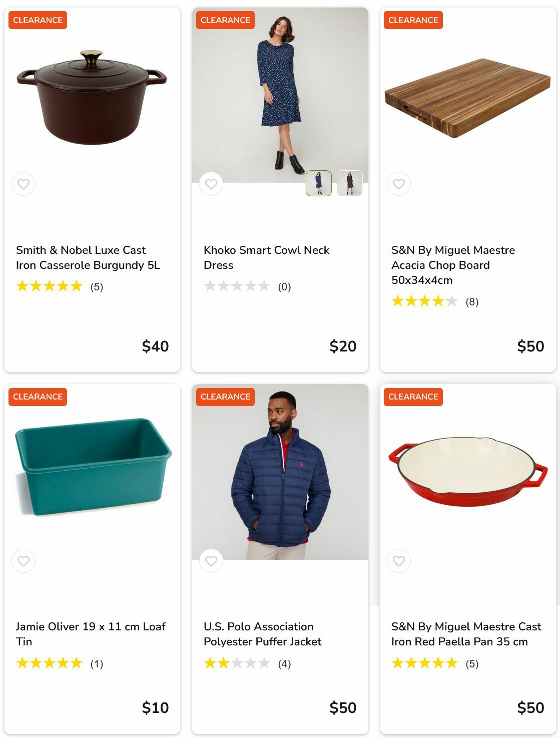Add Khoko Cowl Neck Dress to wishlist
560x738 pixels.
tap(211, 184)
